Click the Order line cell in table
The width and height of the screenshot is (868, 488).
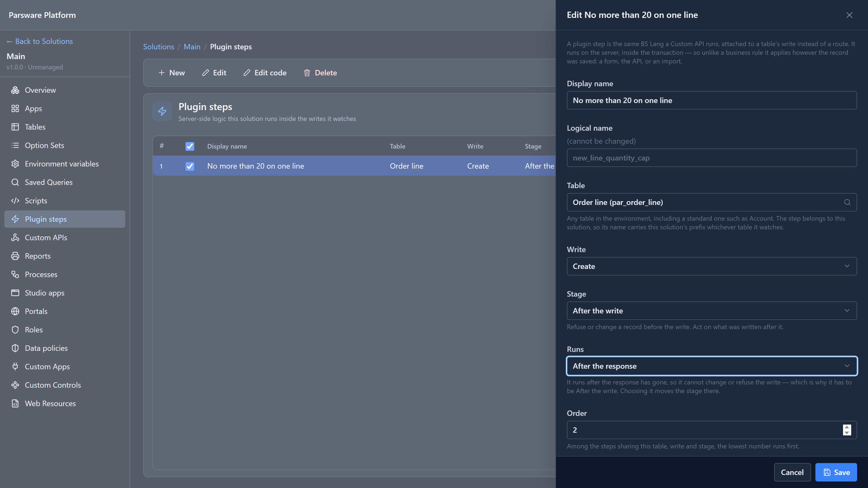tap(406, 166)
